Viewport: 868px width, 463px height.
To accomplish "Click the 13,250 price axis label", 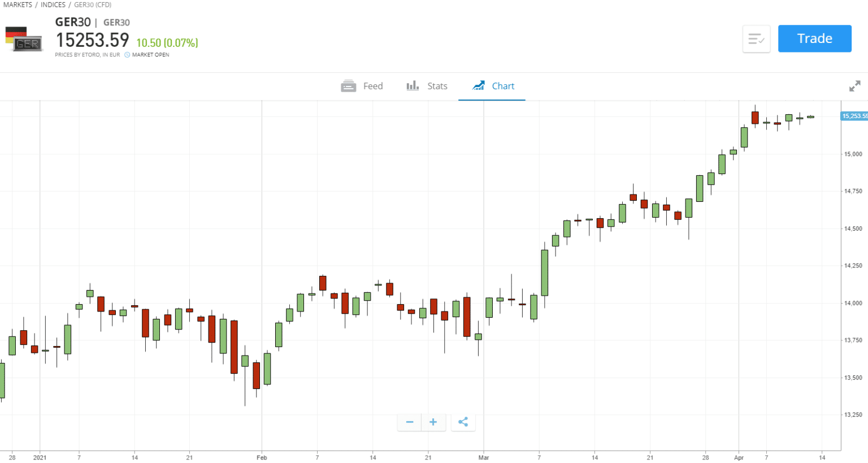I will coord(853,414).
